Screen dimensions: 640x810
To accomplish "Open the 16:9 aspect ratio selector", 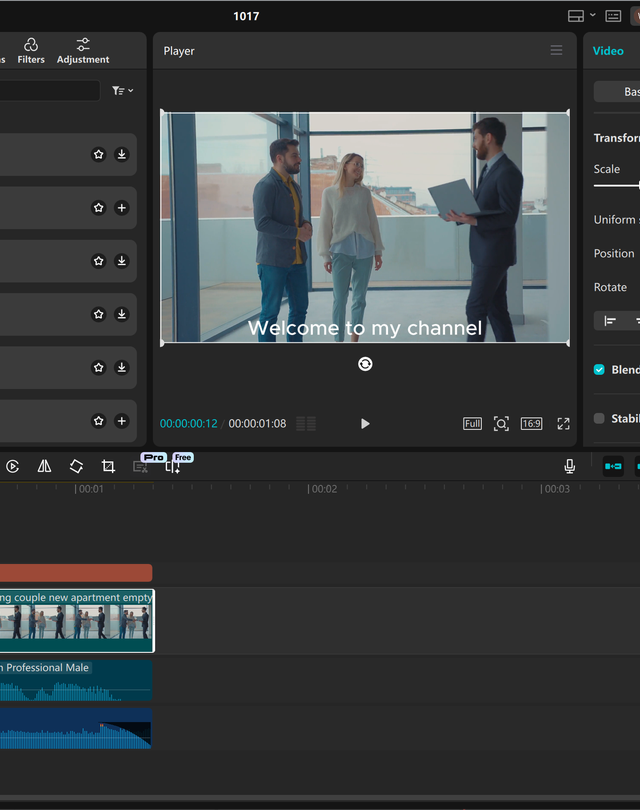I will (531, 424).
